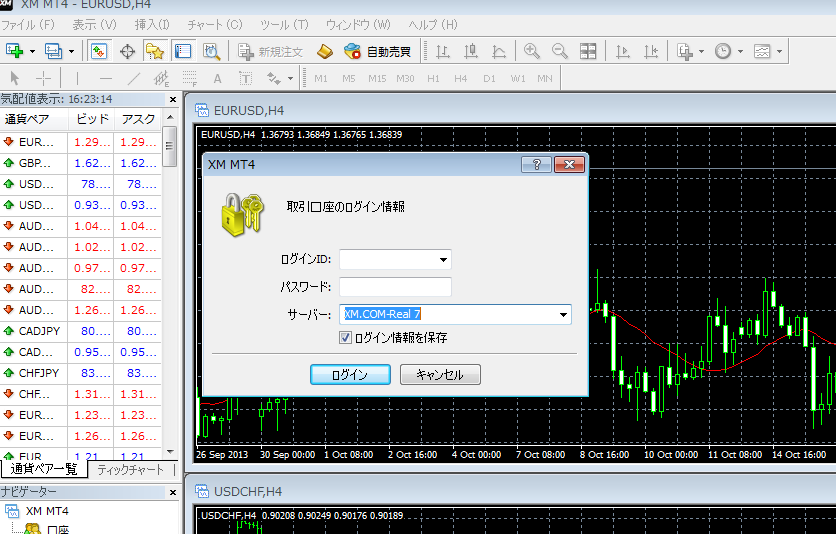This screenshot has height=534, width=836.
Task: Switch chart to M1 timeframe
Action: [x=321, y=78]
